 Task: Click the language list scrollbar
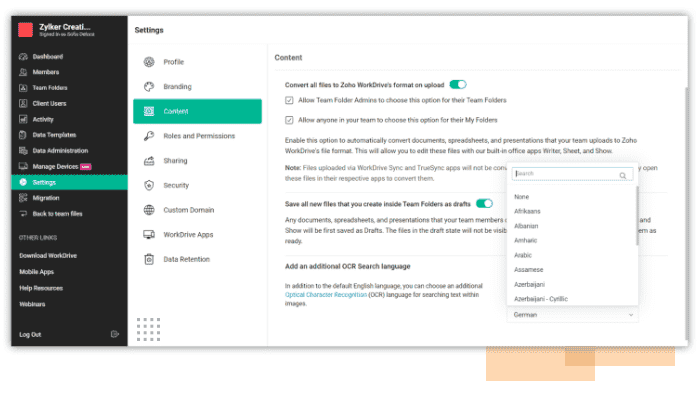coord(637,216)
